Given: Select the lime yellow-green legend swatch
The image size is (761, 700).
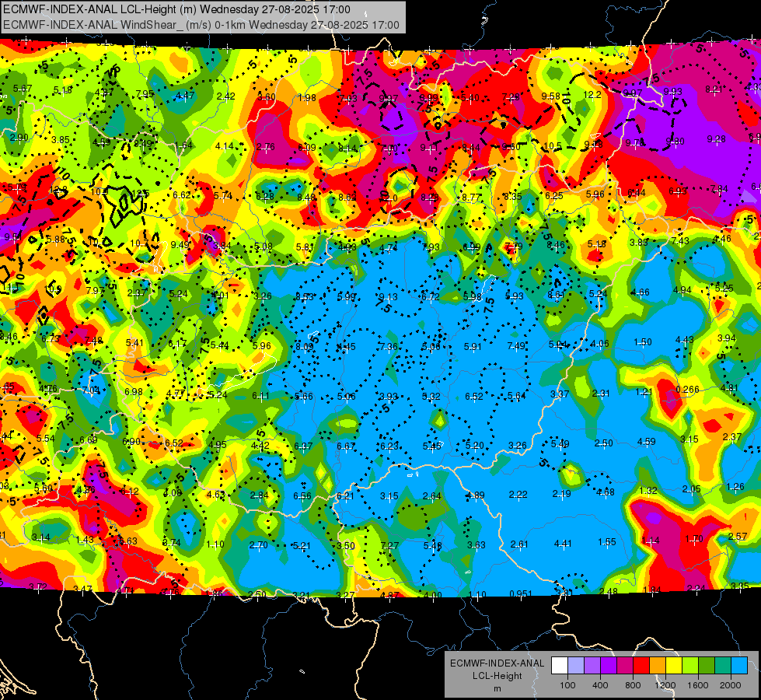Looking at the screenshot, I should click(690, 666).
